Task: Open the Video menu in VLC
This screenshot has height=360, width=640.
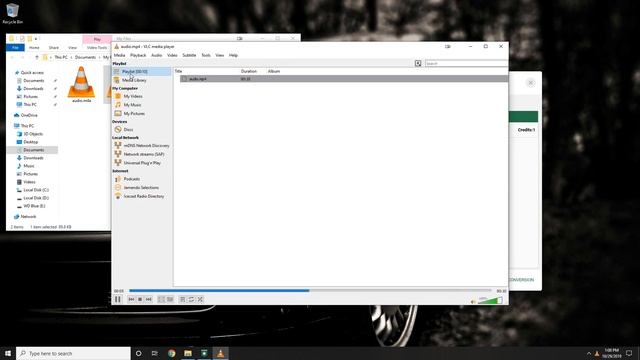Action: click(172, 55)
